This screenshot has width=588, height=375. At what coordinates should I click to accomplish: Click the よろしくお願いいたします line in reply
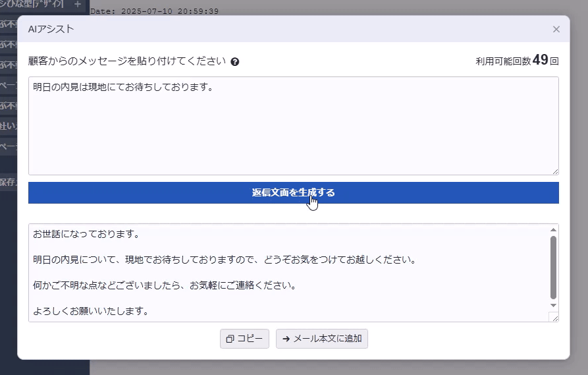[x=90, y=311]
